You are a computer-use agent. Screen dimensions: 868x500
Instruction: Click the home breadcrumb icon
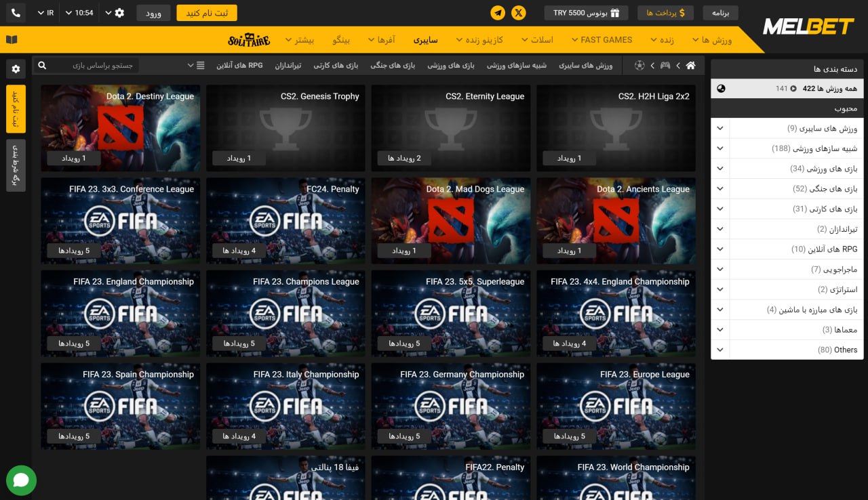690,66
